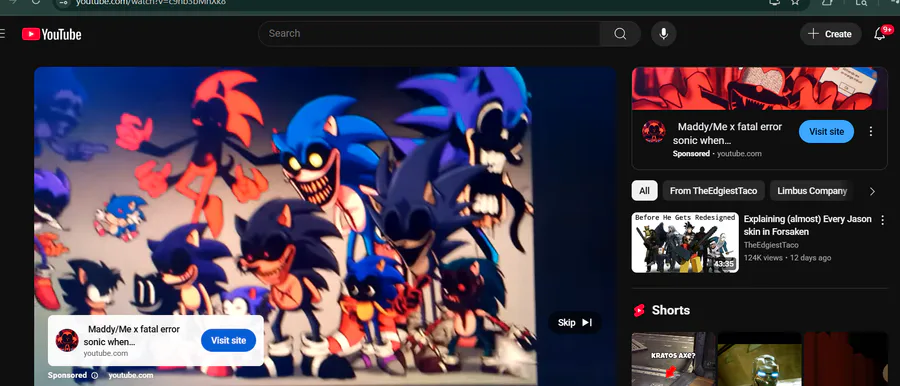This screenshot has width=900, height=386.
Task: Click the search magnifier button
Action: (x=620, y=34)
